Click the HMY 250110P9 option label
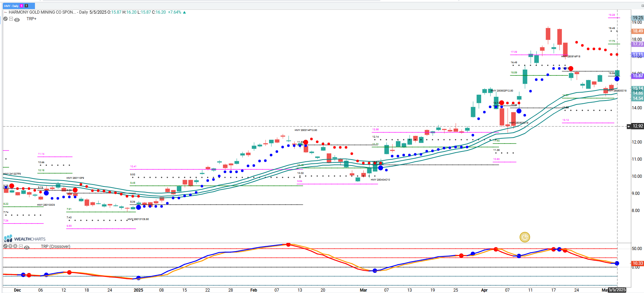The image size is (644, 293). click(x=75, y=178)
